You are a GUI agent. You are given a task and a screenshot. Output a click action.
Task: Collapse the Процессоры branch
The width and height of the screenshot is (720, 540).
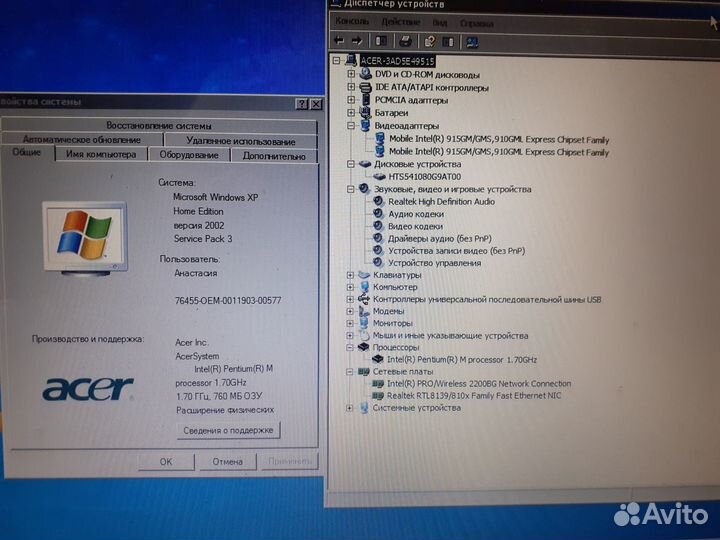350,348
